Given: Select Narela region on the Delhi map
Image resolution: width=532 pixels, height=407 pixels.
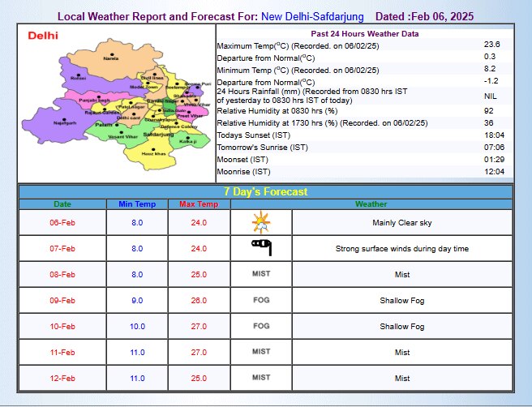Looking at the screenshot, I should point(111,57).
